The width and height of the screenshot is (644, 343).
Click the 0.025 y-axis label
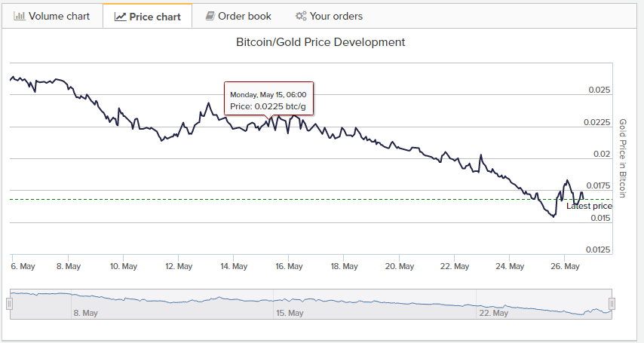click(x=600, y=90)
